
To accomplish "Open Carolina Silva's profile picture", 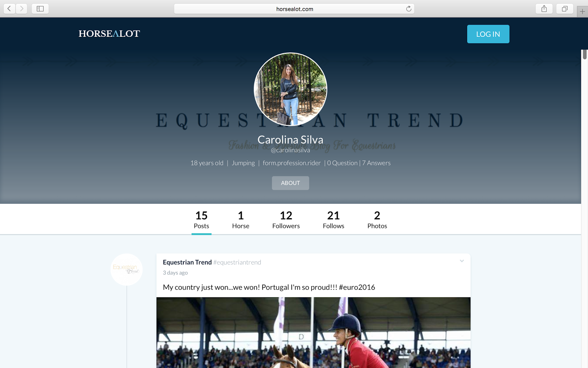I will (290, 89).
